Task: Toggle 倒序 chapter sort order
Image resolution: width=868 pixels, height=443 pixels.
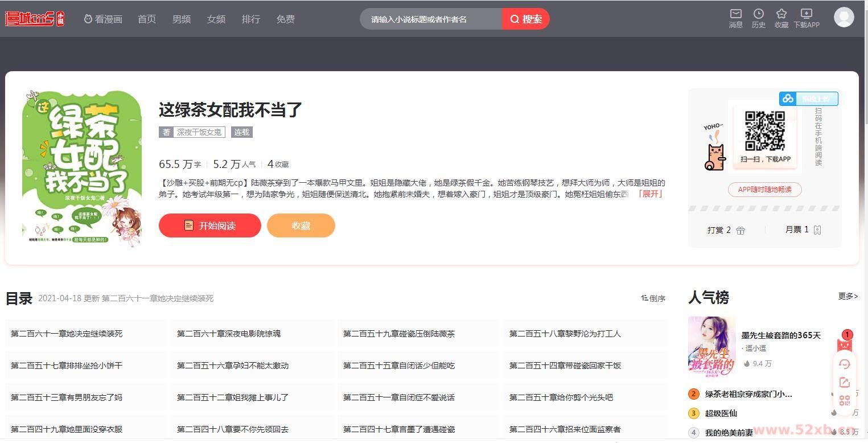Action: (x=653, y=298)
